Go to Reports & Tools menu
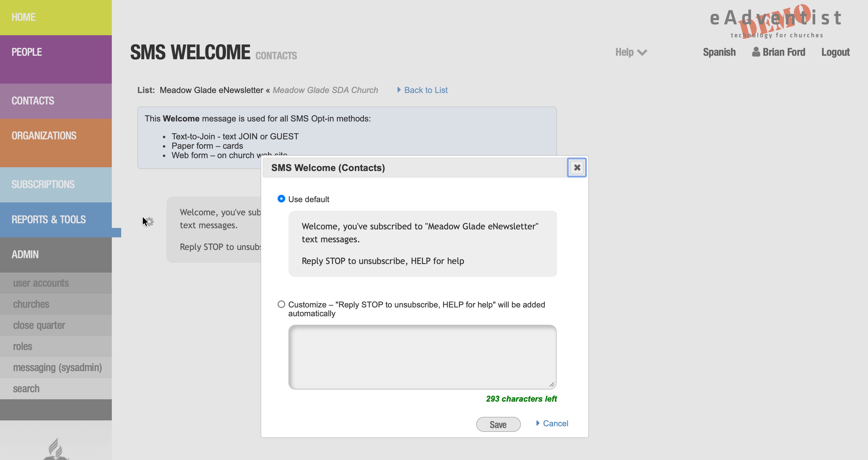Image resolution: width=868 pixels, height=460 pixels. tap(49, 219)
